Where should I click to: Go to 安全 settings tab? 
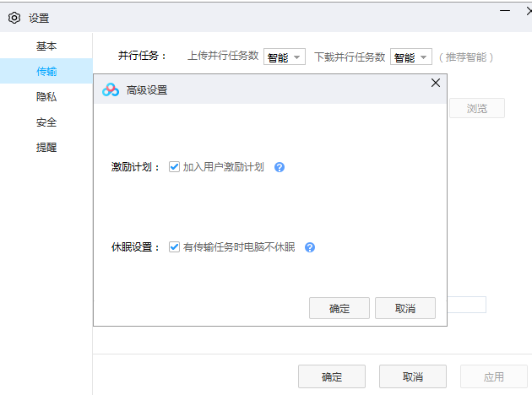click(x=46, y=122)
